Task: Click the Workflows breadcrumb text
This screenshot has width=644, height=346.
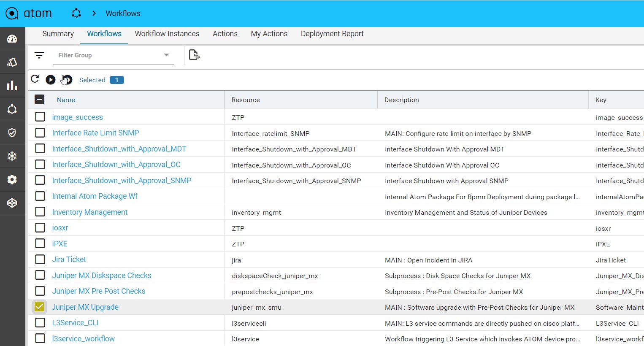Action: coord(123,14)
